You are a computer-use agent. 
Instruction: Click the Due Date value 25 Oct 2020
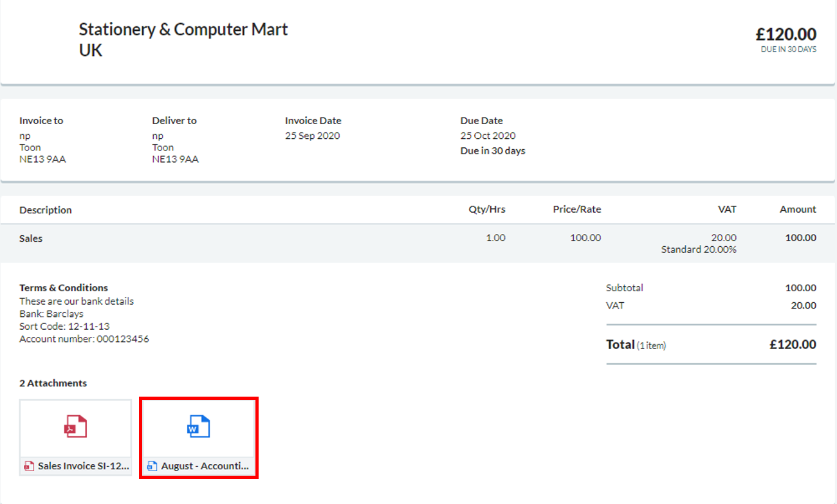(x=488, y=136)
